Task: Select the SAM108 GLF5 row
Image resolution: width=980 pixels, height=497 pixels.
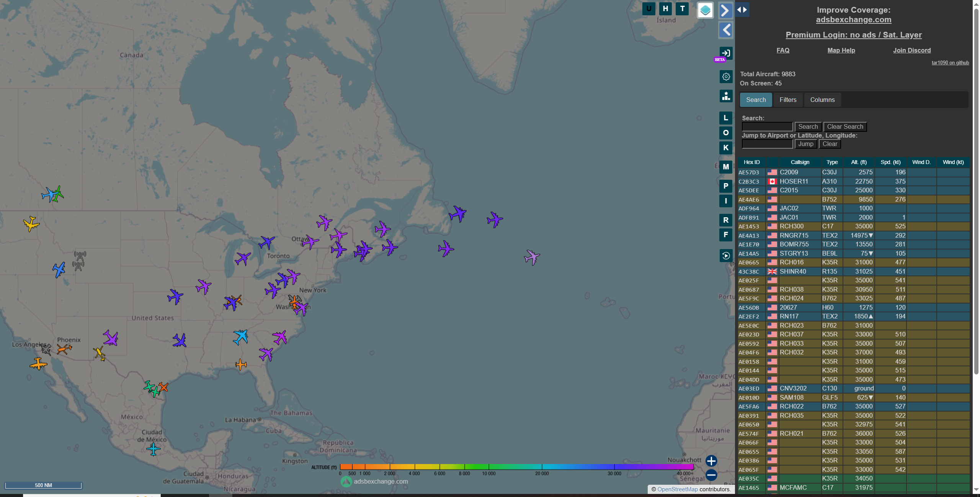Action: (x=854, y=398)
